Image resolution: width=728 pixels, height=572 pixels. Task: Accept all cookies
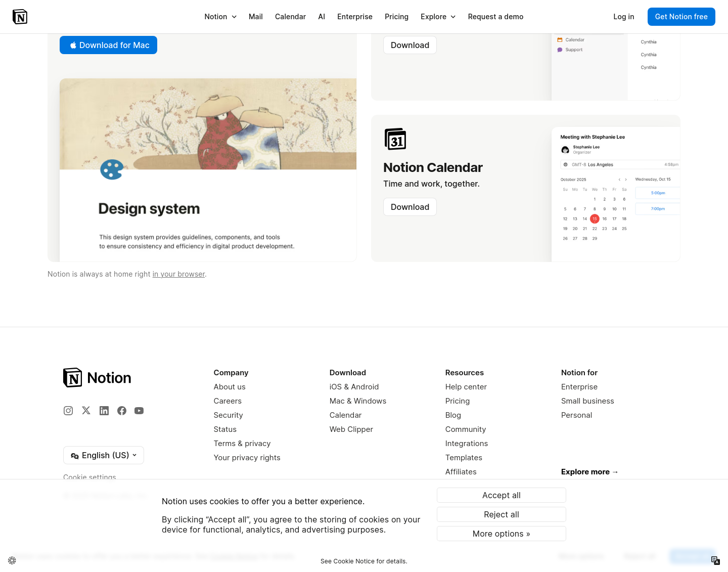click(502, 495)
